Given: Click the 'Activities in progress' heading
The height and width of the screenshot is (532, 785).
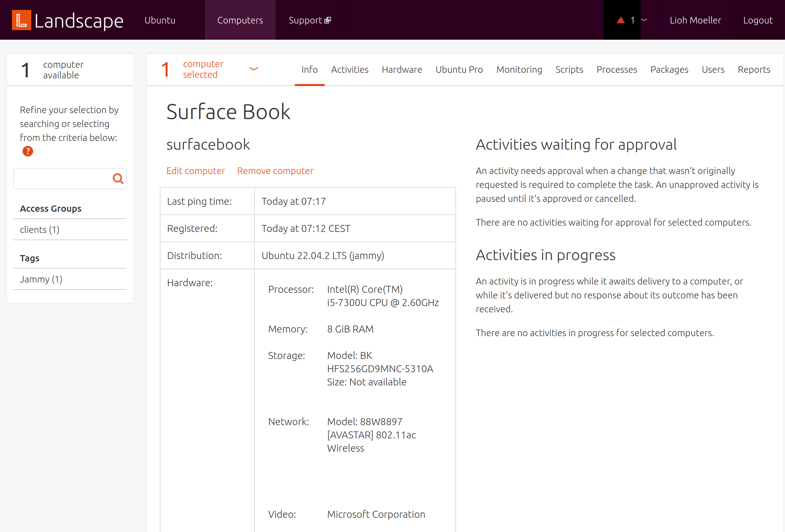Looking at the screenshot, I should click(x=545, y=255).
